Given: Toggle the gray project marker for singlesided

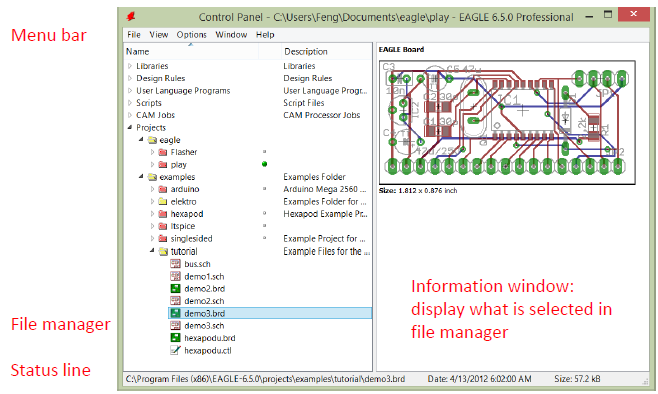Looking at the screenshot, I should (264, 238).
